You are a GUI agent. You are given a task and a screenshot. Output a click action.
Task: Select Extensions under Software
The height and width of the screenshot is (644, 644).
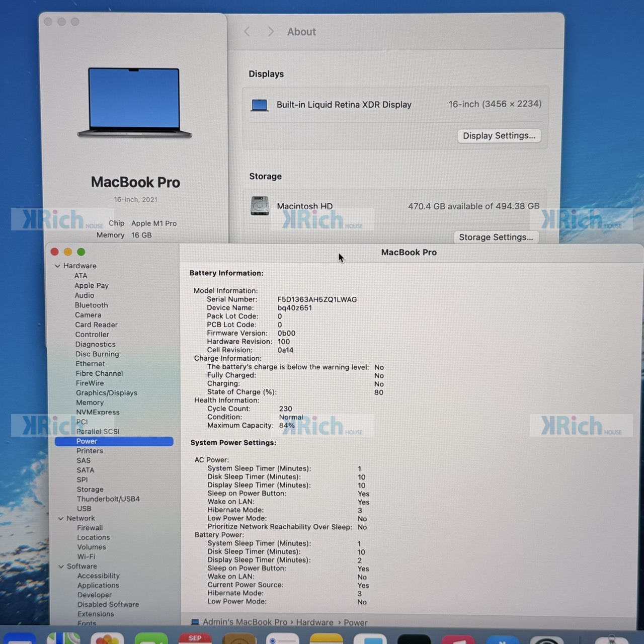point(96,614)
